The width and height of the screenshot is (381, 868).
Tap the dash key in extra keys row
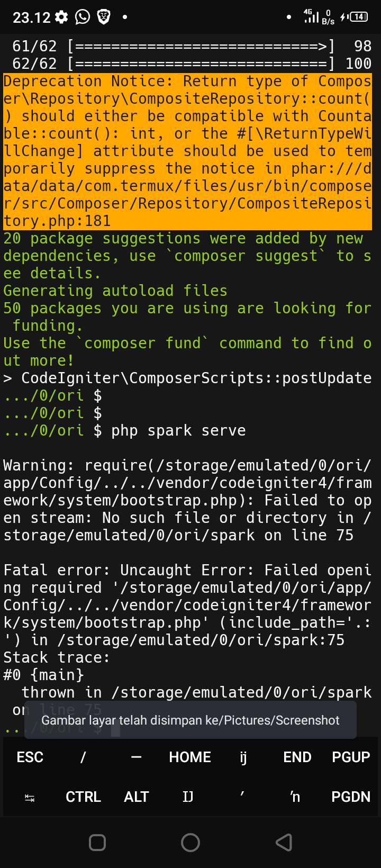tap(137, 757)
